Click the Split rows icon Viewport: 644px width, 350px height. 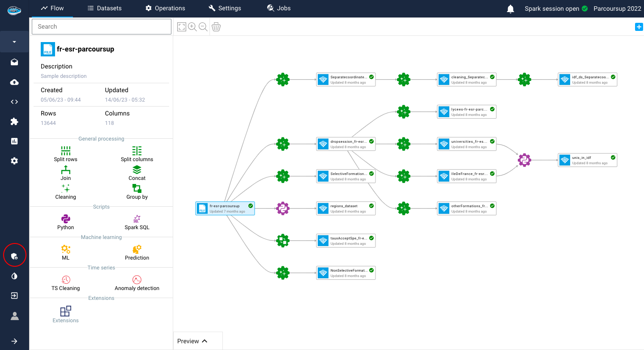65,151
